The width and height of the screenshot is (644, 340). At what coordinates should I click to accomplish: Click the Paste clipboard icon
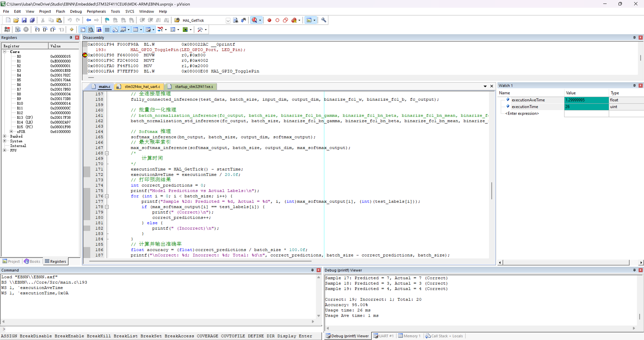59,20
